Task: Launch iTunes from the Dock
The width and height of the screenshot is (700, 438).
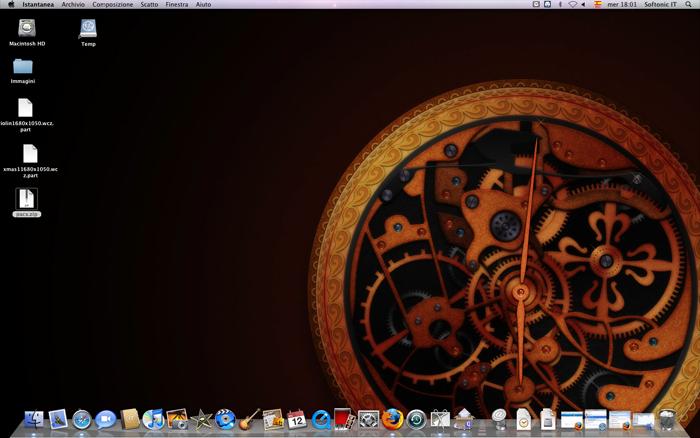Action: 154,420
